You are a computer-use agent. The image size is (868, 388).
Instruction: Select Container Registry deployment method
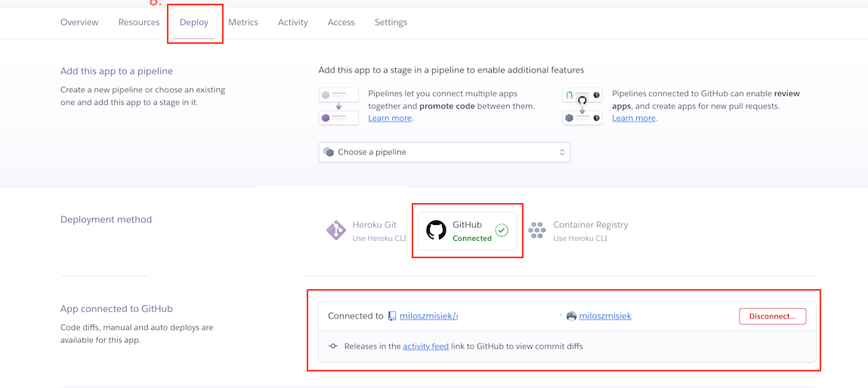(577, 231)
